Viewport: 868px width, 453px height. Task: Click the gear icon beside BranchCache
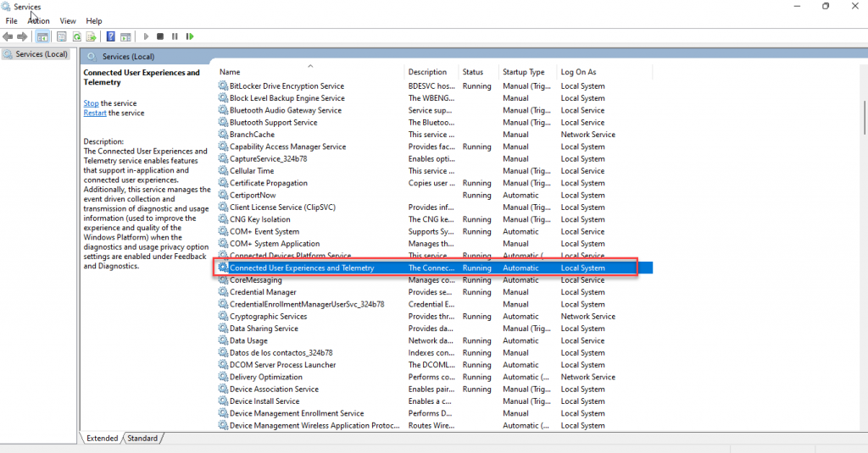(223, 135)
